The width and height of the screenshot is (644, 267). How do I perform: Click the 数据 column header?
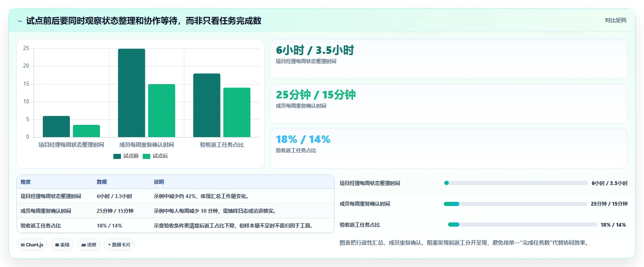point(102,182)
